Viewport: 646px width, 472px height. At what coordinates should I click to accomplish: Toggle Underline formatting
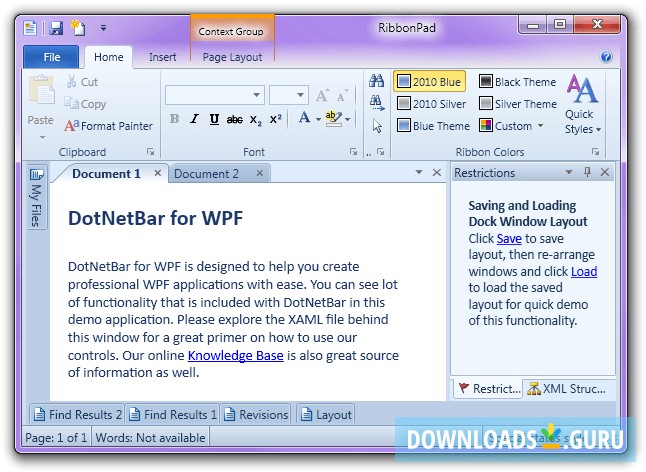coord(214,119)
